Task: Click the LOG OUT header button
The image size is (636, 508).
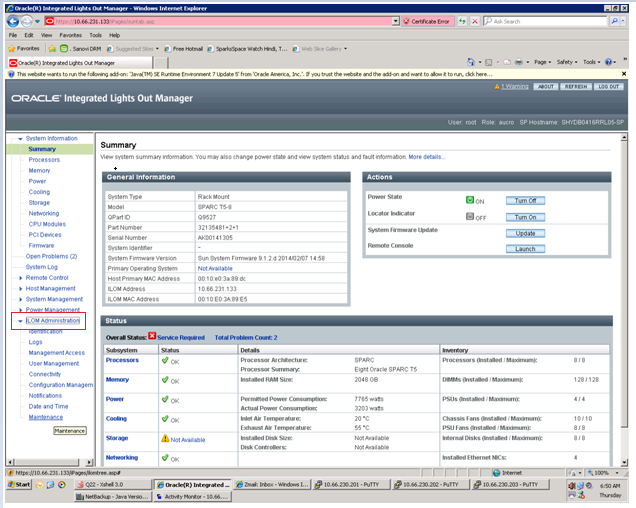Action: 609,86
